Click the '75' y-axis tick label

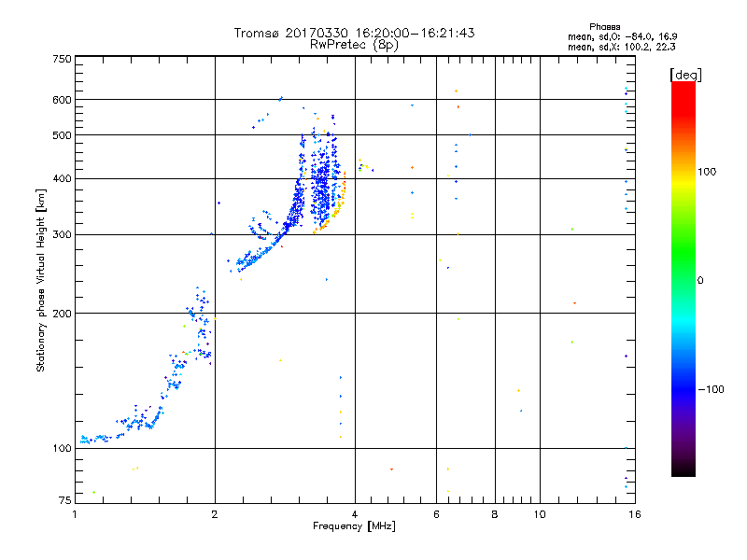pos(65,500)
